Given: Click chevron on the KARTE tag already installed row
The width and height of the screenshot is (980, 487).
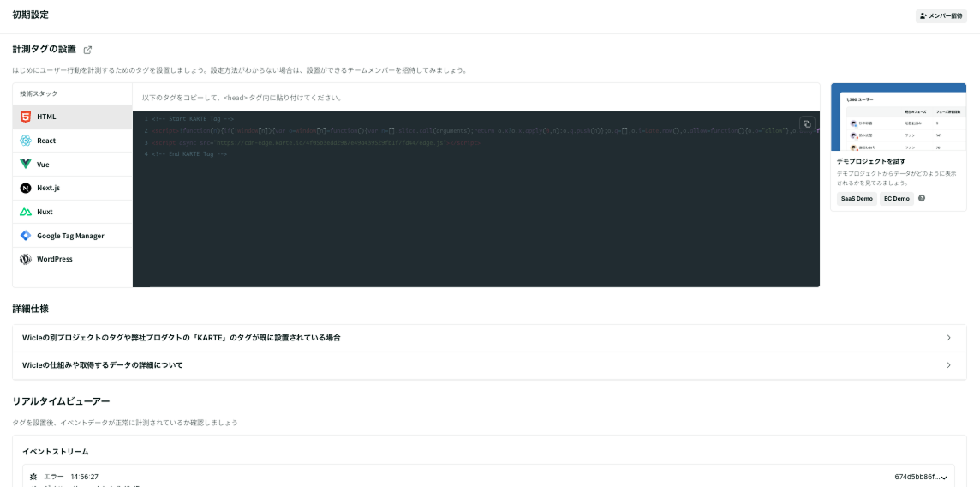Looking at the screenshot, I should pyautogui.click(x=949, y=338).
